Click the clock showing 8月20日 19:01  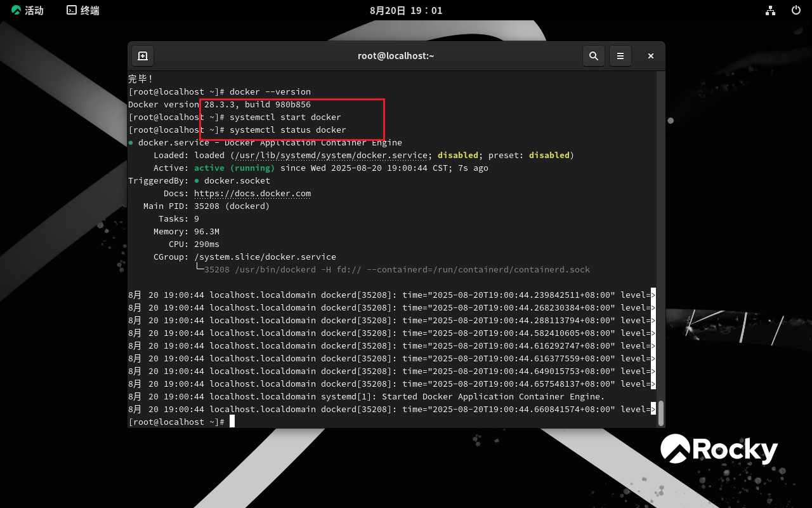[406, 10]
